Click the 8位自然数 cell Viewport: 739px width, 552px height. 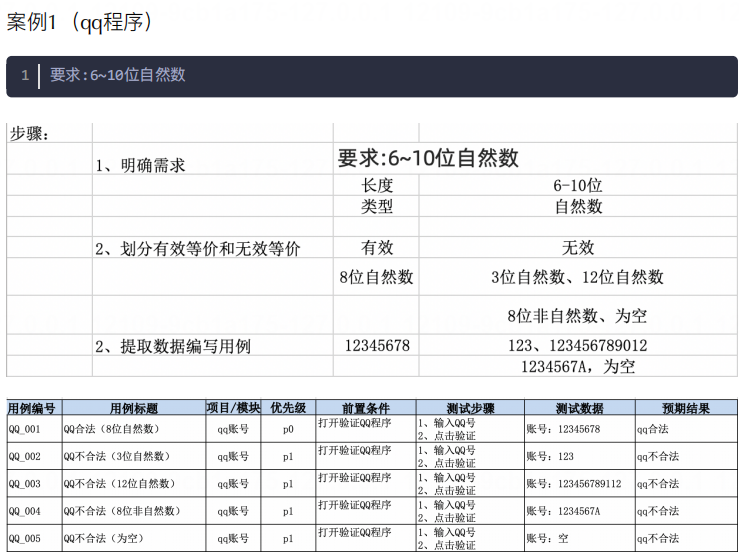coord(376,277)
